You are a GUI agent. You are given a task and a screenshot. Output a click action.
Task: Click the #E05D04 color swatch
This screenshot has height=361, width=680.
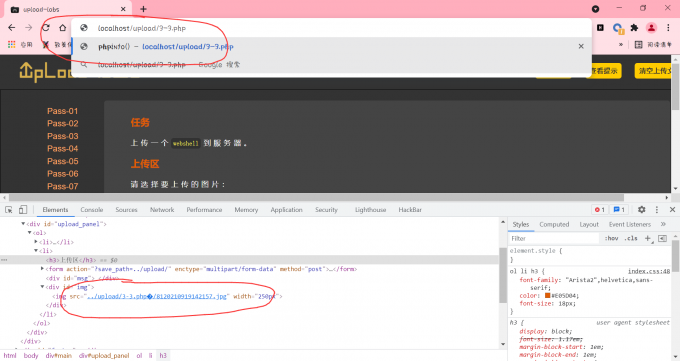pos(547,295)
